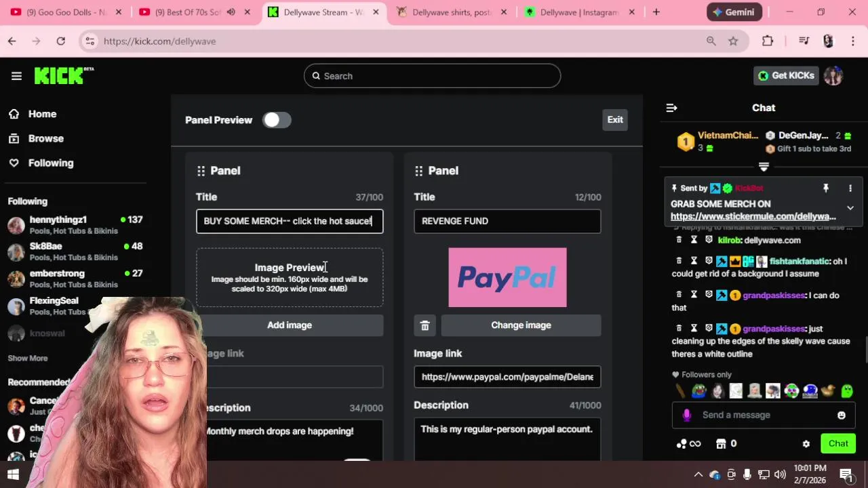Open the user profile avatar menu

833,75
